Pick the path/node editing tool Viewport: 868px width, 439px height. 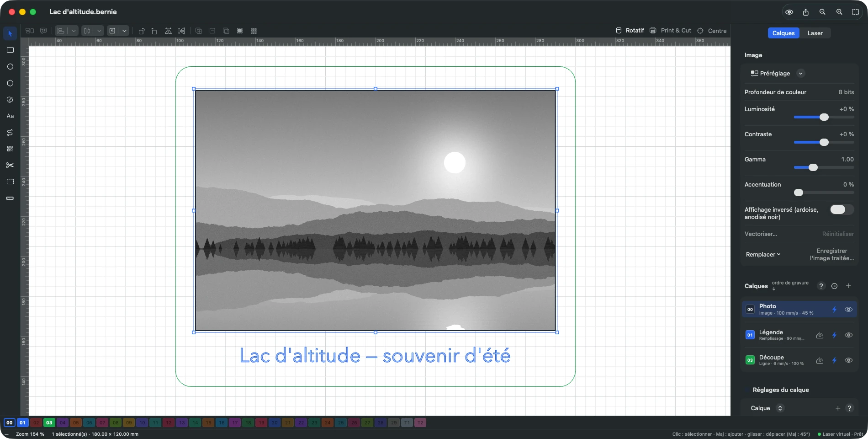tap(10, 132)
